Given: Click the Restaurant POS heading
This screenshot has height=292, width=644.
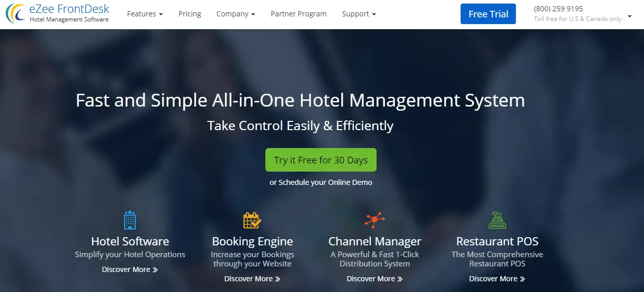Looking at the screenshot, I should (497, 241).
